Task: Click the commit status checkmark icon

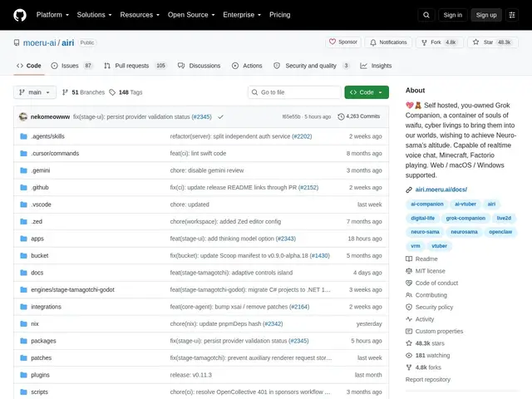Action: [x=220, y=116]
